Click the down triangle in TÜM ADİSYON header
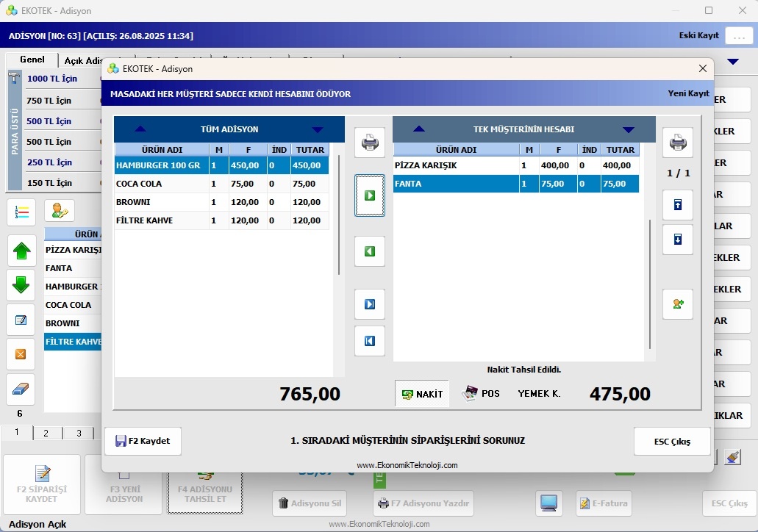Viewport: 758px width, 532px height. (318, 129)
